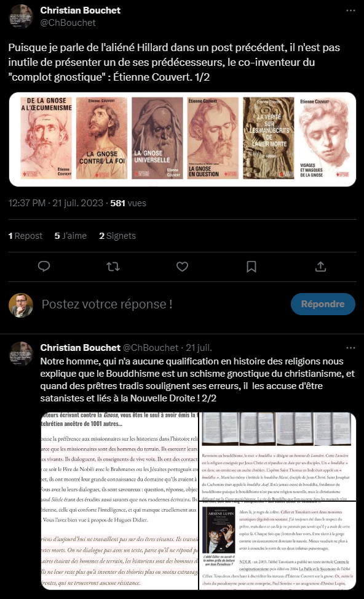Click the reply speech bubble icon
The width and height of the screenshot is (364, 599).
(44, 267)
